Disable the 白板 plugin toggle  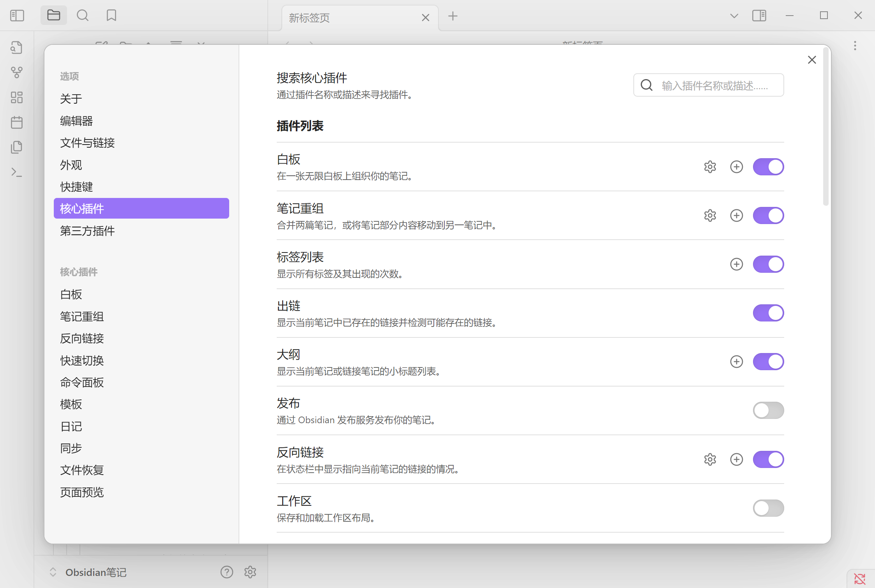pyautogui.click(x=768, y=166)
